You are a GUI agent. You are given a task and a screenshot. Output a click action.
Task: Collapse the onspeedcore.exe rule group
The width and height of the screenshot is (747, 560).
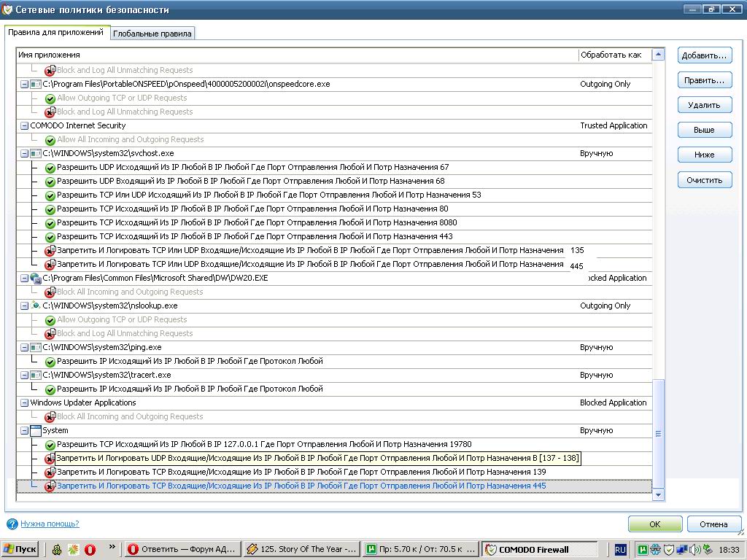(x=24, y=85)
